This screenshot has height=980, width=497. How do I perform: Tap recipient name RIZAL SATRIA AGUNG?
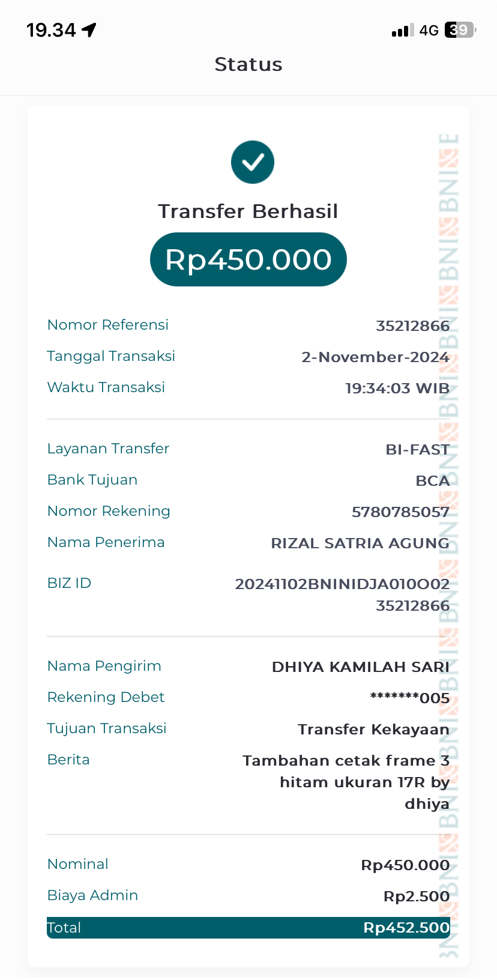coord(360,543)
